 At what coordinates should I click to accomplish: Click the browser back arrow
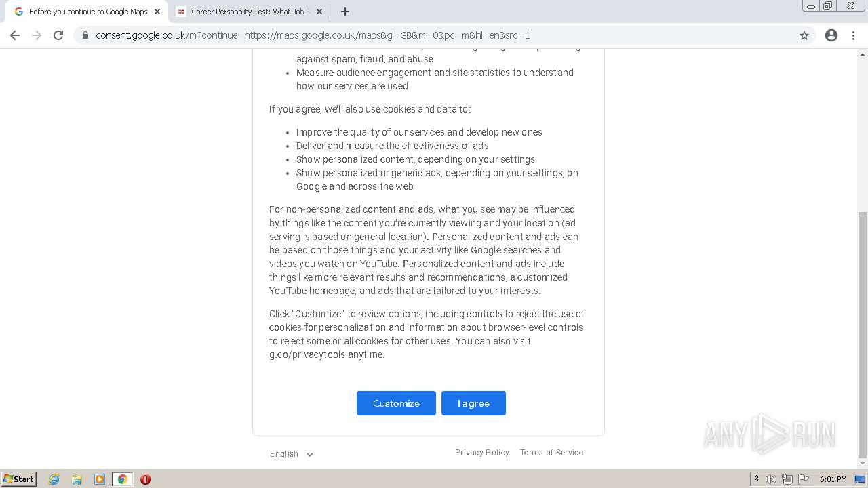15,35
